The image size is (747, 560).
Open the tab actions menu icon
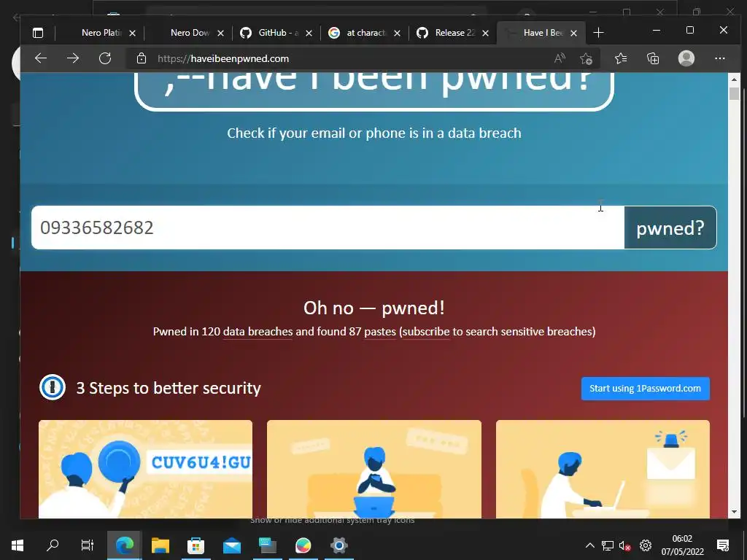[38, 33]
